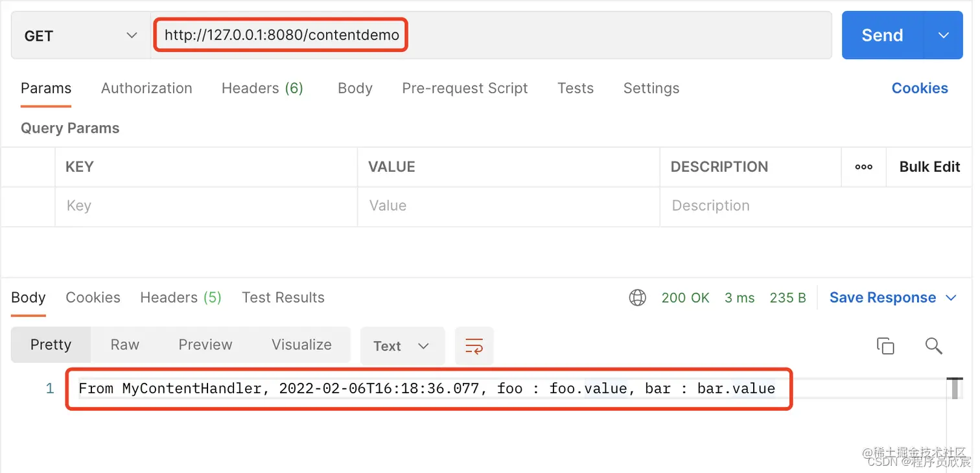Click the 200 OK status
Screen dimensions: 980x473
685,298
